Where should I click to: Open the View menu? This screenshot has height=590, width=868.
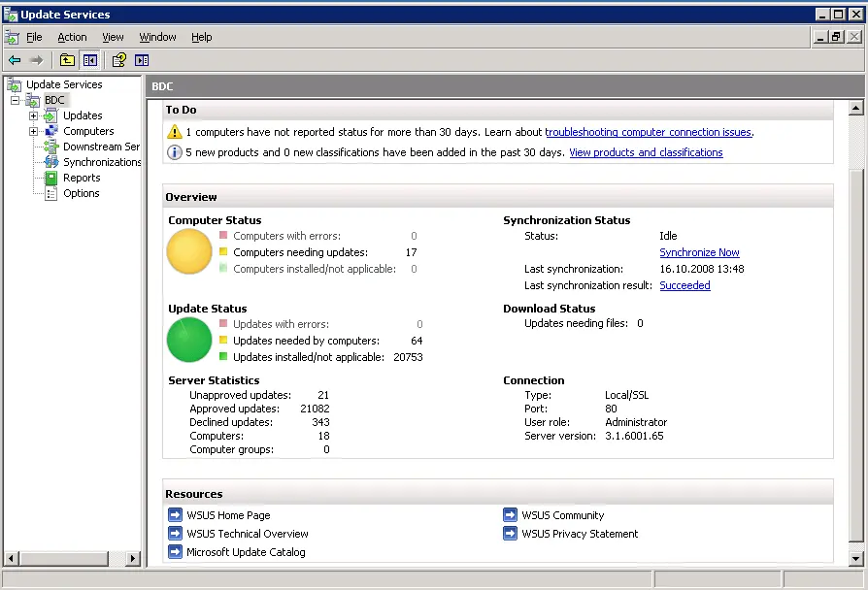click(113, 37)
